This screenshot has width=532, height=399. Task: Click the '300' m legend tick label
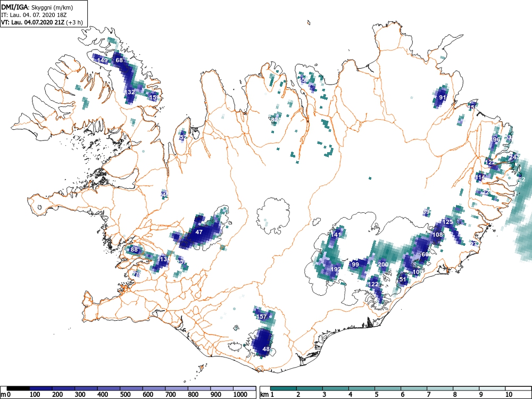(80, 394)
